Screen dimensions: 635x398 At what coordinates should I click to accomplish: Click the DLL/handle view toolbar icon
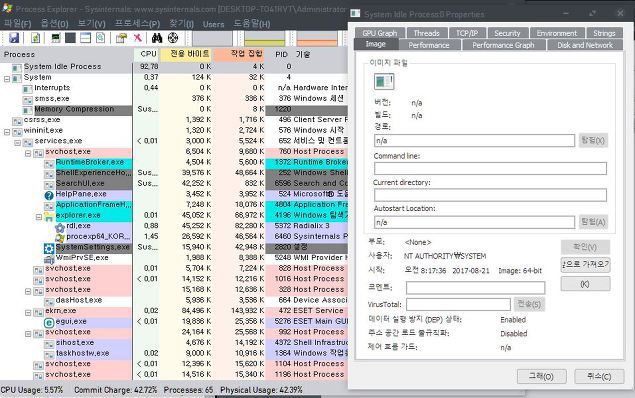point(100,38)
